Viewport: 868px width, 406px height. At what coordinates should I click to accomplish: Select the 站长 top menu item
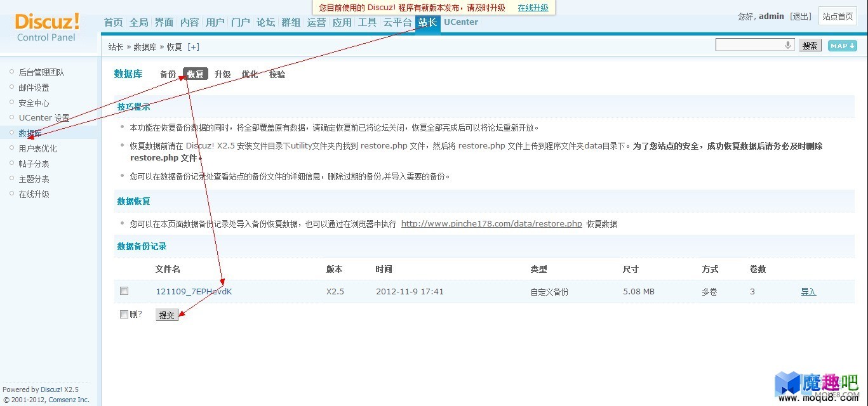[x=427, y=22]
